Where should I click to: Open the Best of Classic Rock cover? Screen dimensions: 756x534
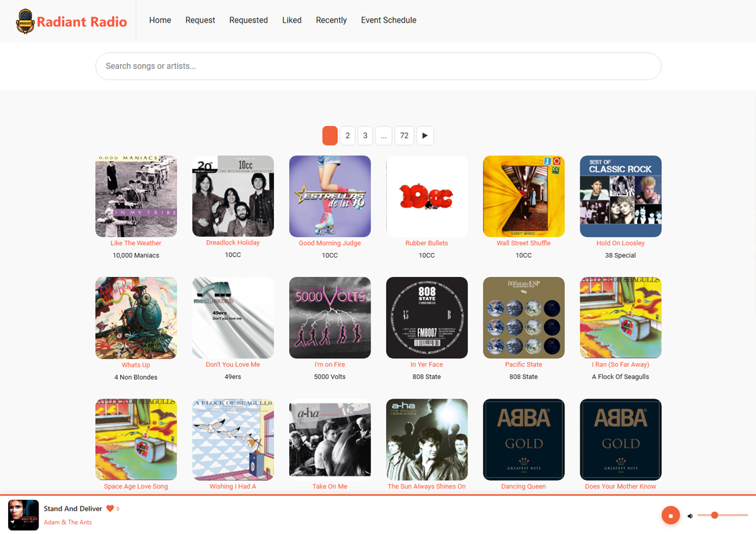(620, 196)
